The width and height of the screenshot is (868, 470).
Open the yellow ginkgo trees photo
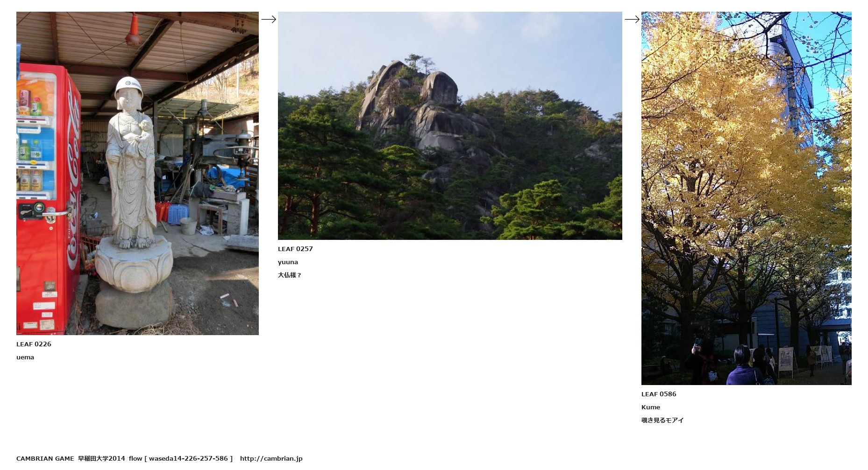point(746,198)
